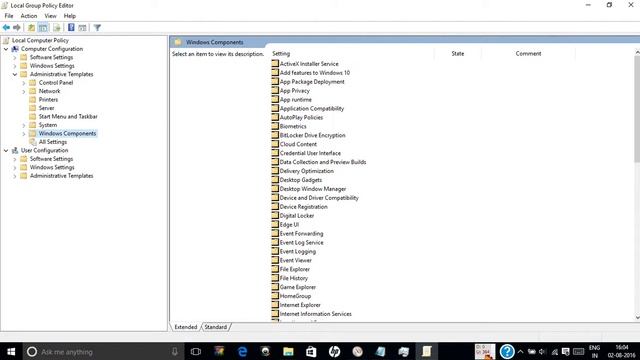Click the User Configuration node icon
Image resolution: width=640 pixels, height=360 pixels.
15,150
